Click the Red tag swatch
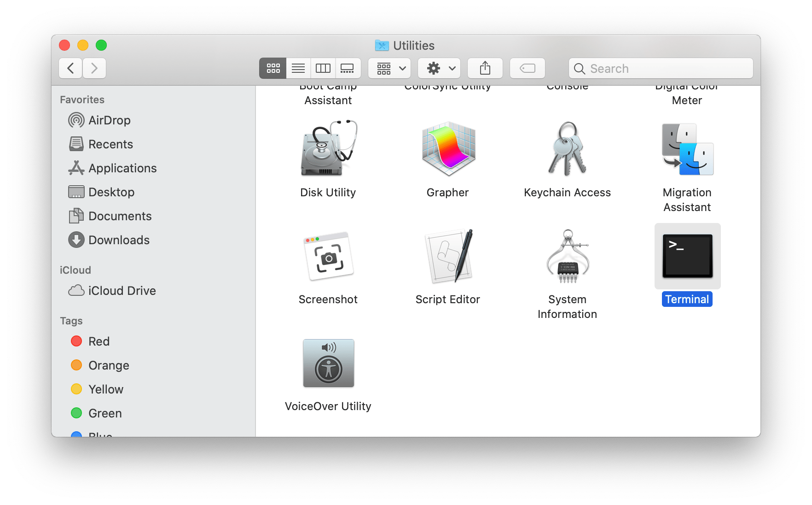Viewport: 812px width, 505px height. click(x=76, y=341)
